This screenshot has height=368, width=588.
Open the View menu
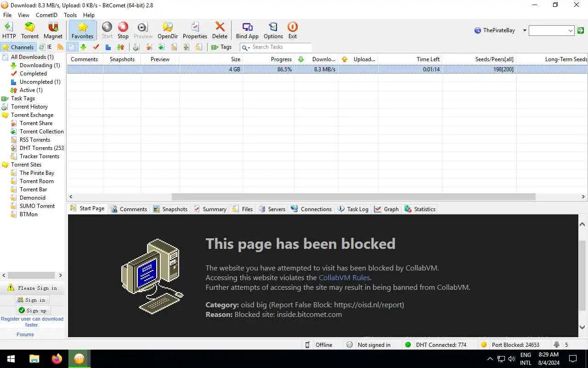(23, 15)
